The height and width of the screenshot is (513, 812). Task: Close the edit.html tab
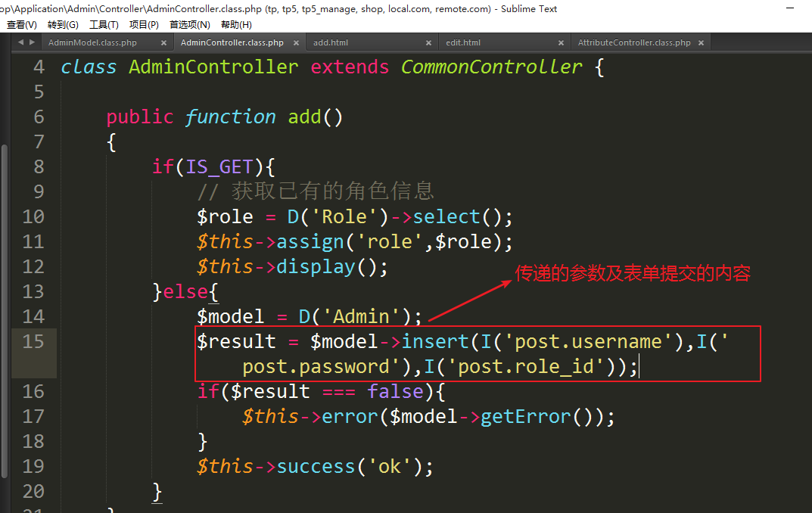pos(561,43)
